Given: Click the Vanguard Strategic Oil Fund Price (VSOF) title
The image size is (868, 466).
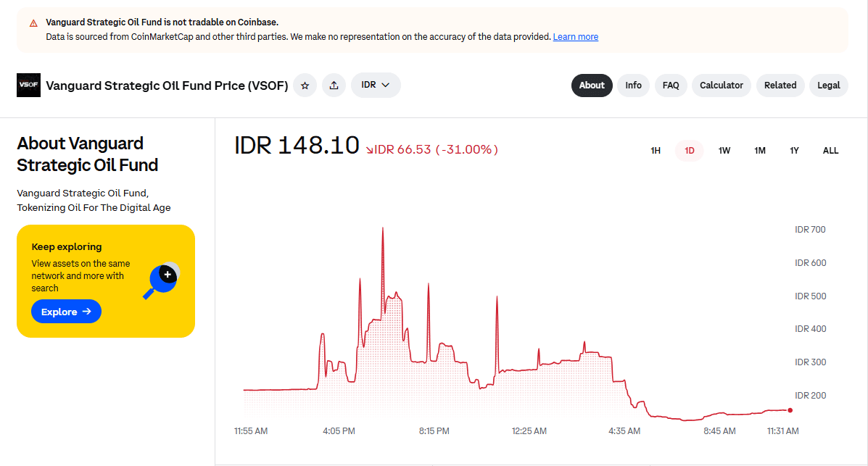Looking at the screenshot, I should coord(168,86).
